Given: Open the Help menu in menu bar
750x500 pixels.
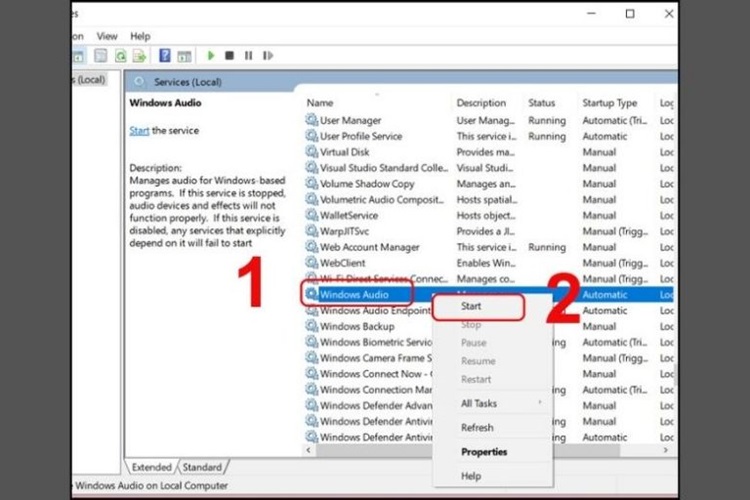Looking at the screenshot, I should click(140, 36).
